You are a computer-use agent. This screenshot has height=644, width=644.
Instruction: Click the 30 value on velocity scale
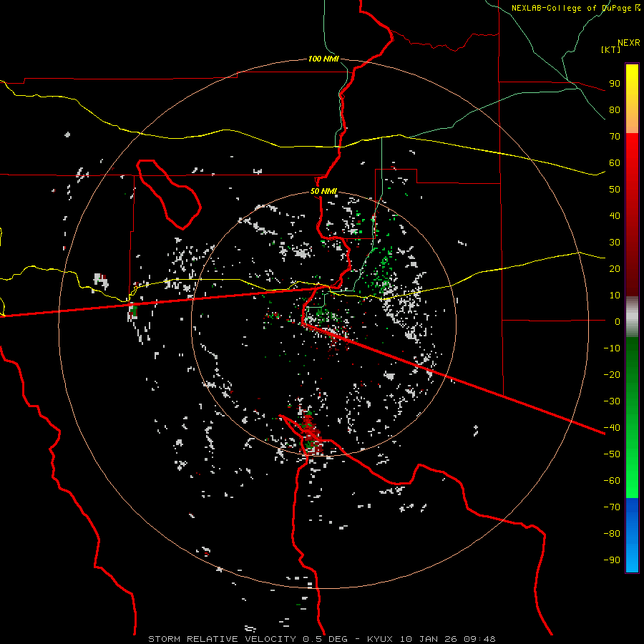click(615, 243)
